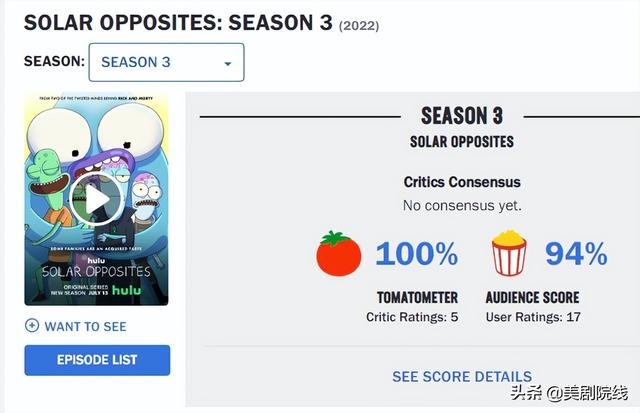Click the plus circle Want to See icon
Screen dimensions: 640x413
point(32,326)
